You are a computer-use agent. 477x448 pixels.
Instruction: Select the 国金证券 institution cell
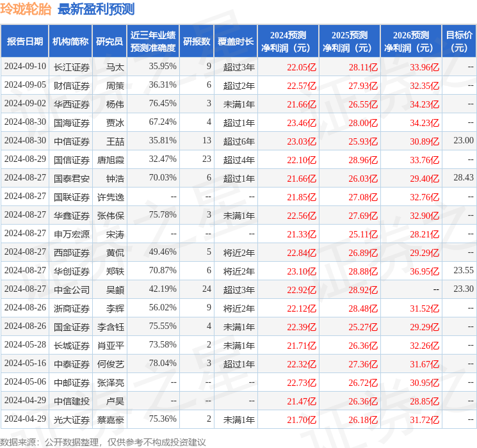[x=72, y=327]
